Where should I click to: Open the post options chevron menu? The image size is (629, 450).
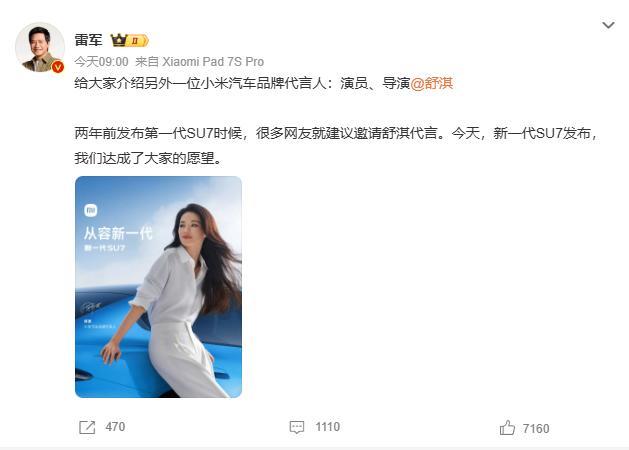click(608, 25)
